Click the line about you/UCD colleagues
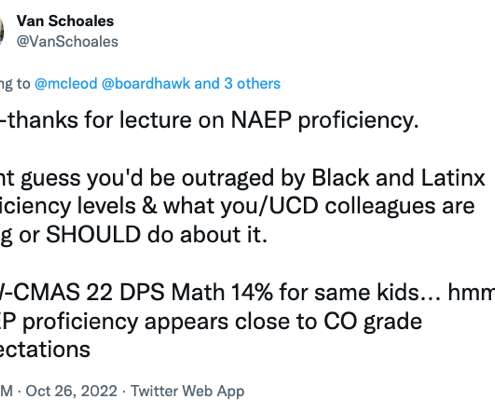Screen dimensions: 495x413 pos(237,206)
